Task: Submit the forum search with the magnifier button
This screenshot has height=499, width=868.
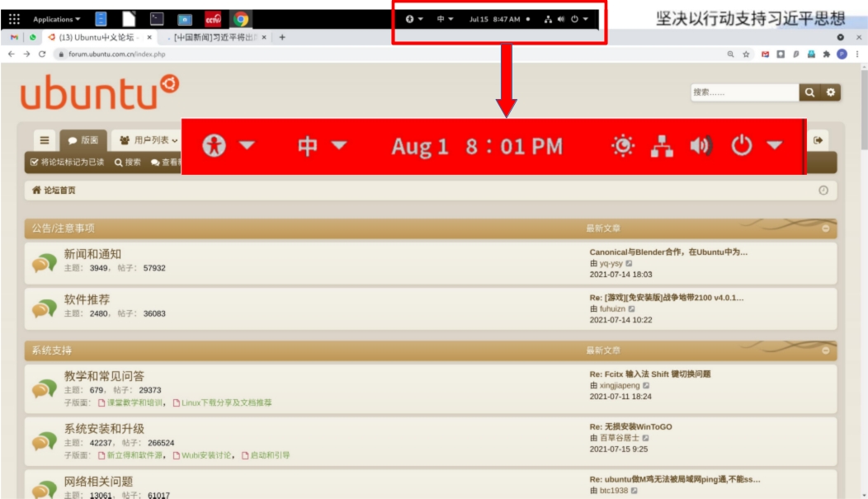Action: click(x=809, y=92)
